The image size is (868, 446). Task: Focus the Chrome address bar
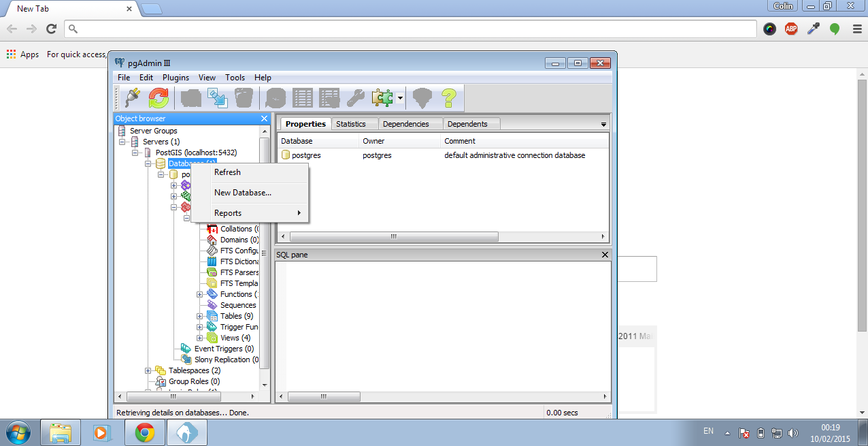coord(411,29)
